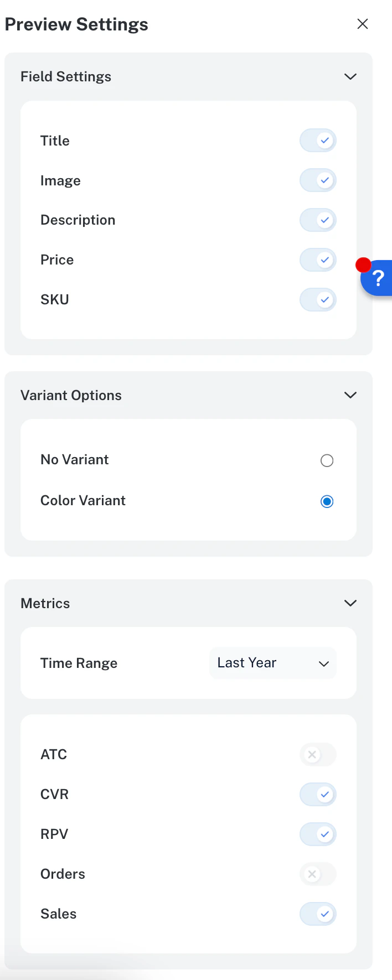Disable the CVR metric toggle

pyautogui.click(x=318, y=794)
